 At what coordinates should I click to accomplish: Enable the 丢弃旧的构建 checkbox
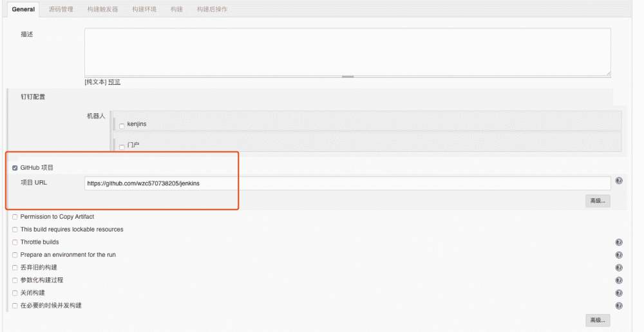pyautogui.click(x=15, y=268)
